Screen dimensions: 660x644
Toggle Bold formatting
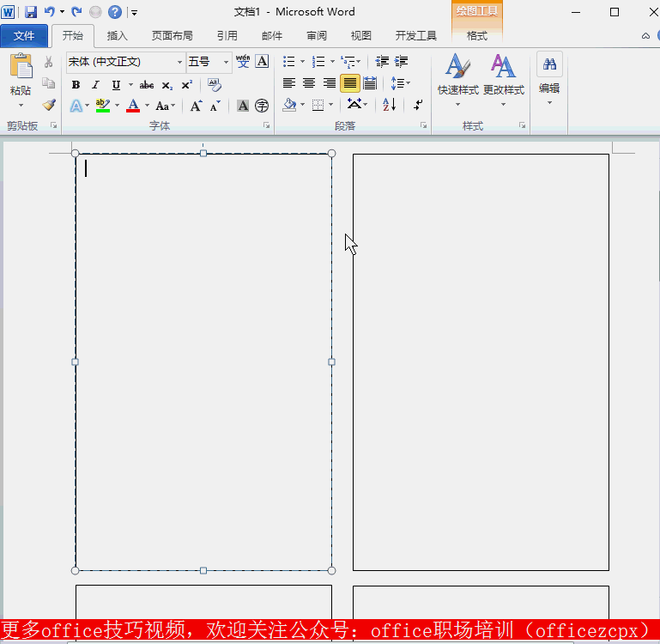tap(76, 84)
